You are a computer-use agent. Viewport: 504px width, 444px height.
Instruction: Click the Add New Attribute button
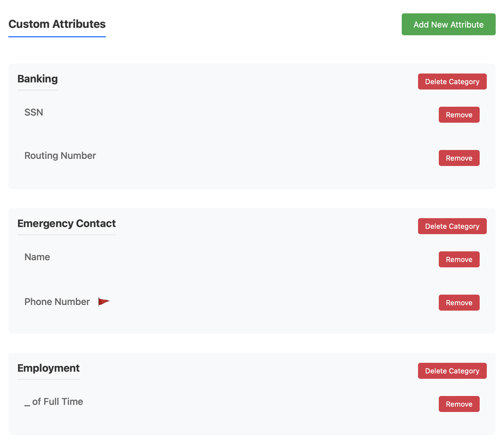[449, 24]
